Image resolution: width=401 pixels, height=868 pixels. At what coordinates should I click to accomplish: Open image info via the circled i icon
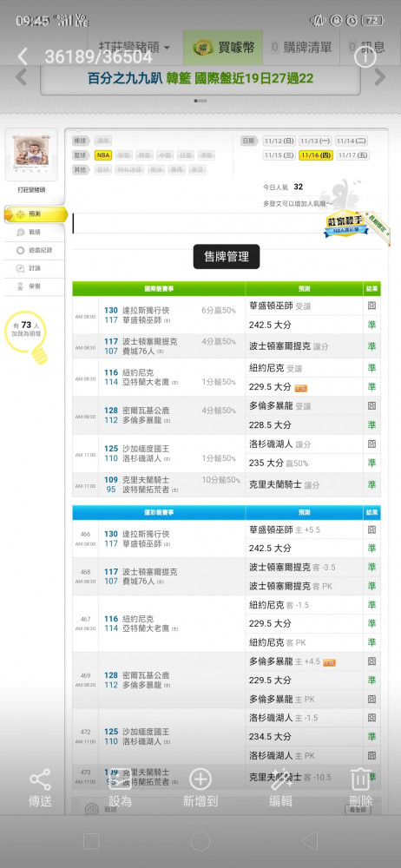[365, 56]
